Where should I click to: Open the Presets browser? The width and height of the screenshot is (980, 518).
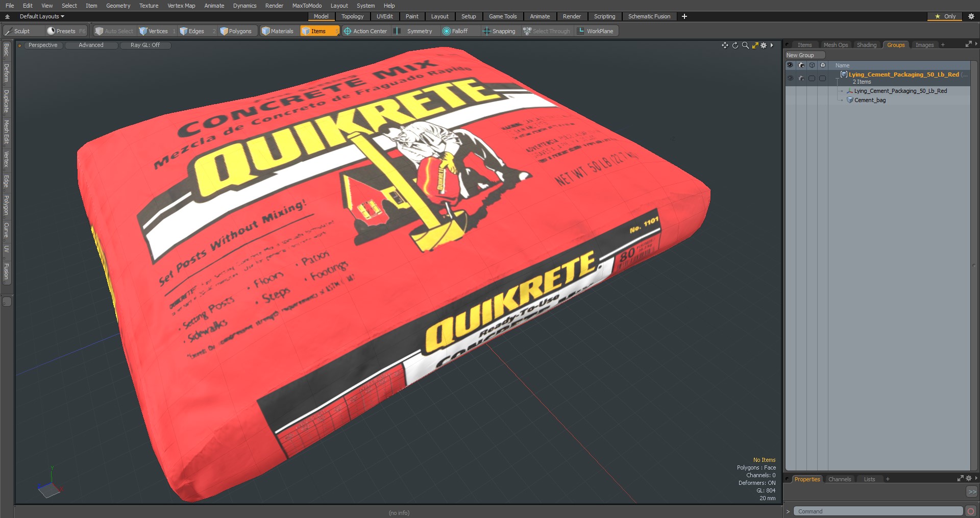pyautogui.click(x=65, y=31)
